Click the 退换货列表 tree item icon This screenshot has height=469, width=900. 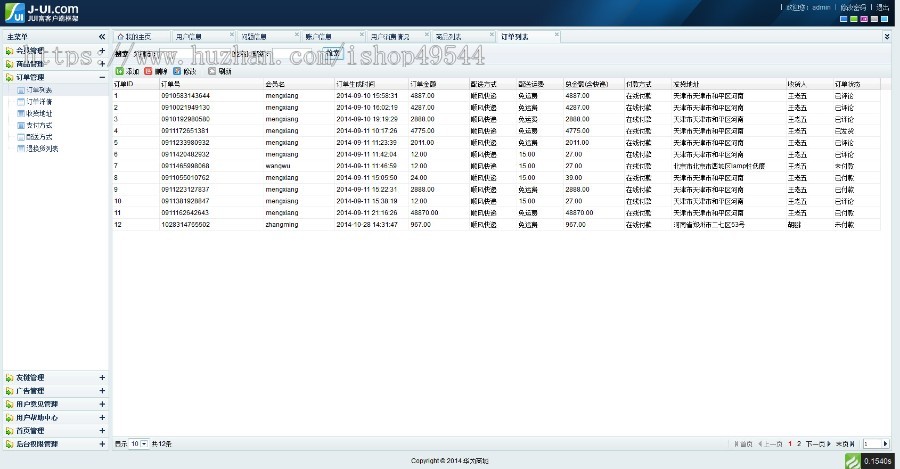(x=21, y=149)
